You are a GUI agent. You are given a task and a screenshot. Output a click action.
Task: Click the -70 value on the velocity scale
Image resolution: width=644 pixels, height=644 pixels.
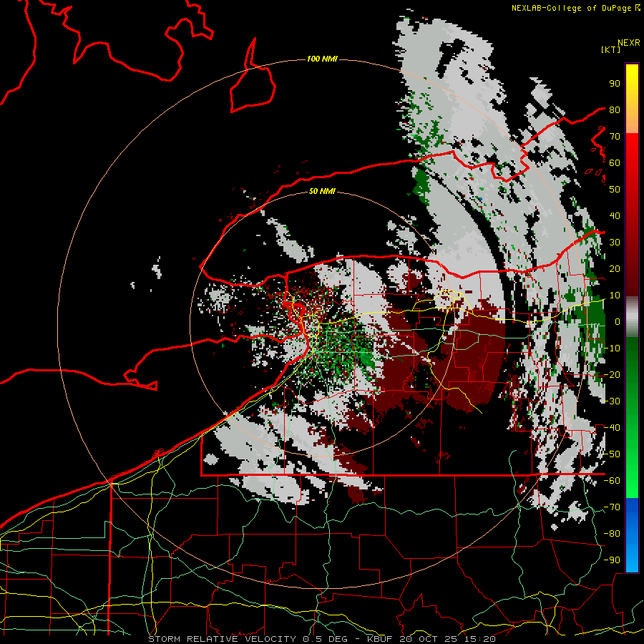612,507
